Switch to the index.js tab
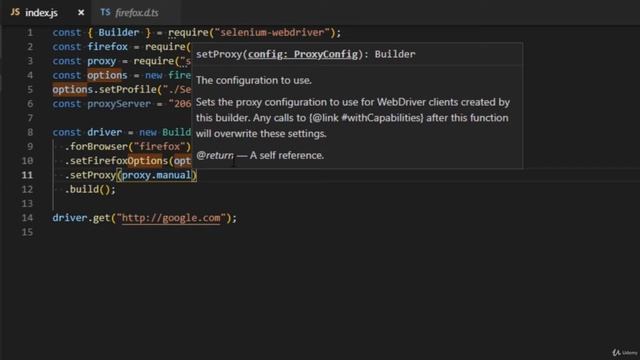This screenshot has width=640, height=360. point(41,13)
